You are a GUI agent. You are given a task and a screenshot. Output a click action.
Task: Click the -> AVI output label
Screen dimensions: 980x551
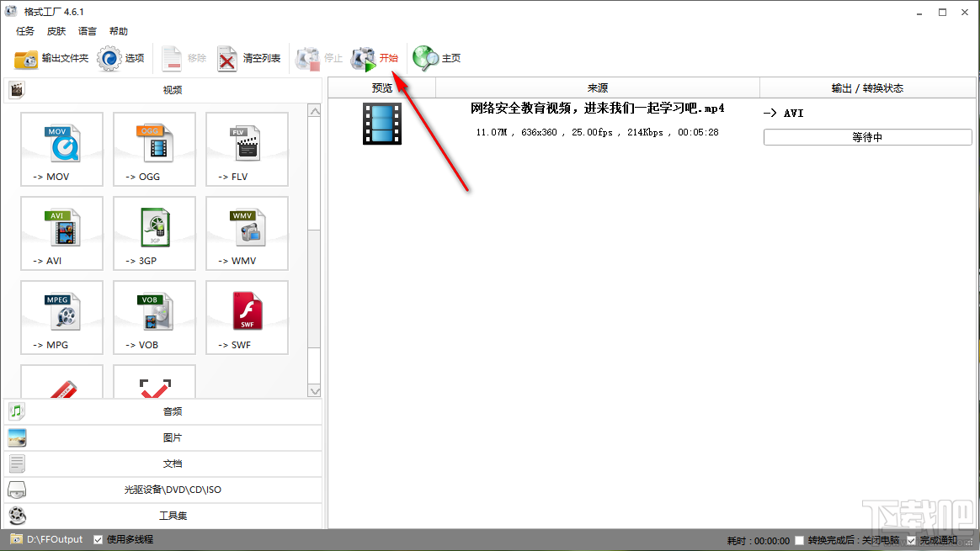(x=784, y=113)
